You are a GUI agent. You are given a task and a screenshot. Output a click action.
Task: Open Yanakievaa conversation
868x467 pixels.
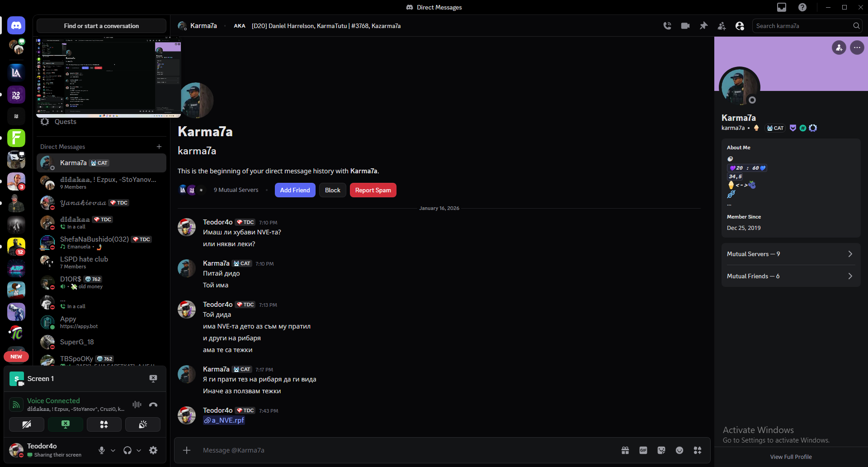101,203
